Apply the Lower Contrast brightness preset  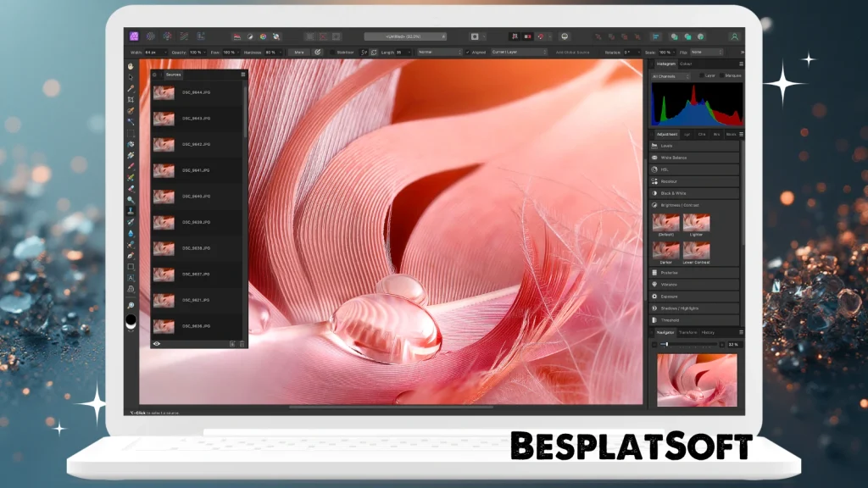[697, 250]
